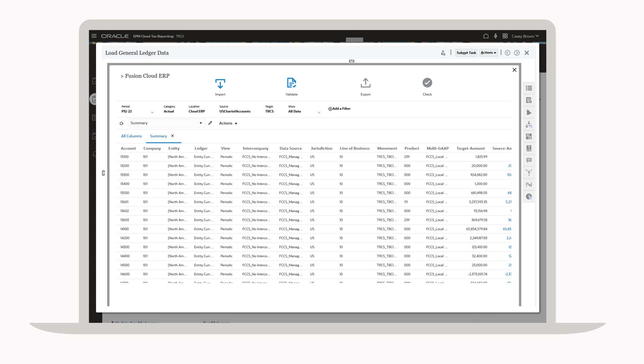644x364 pixels.
Task: Click the Check workflow icon
Action: (x=427, y=83)
